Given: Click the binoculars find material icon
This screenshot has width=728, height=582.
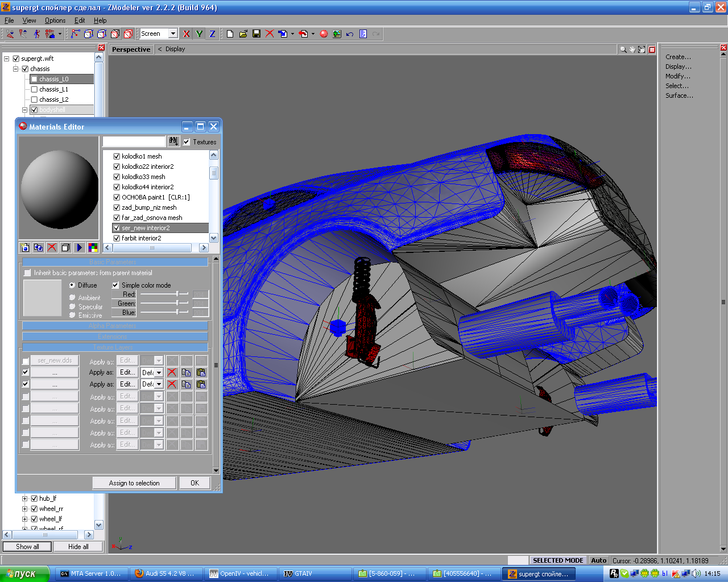Looking at the screenshot, I should pos(173,141).
